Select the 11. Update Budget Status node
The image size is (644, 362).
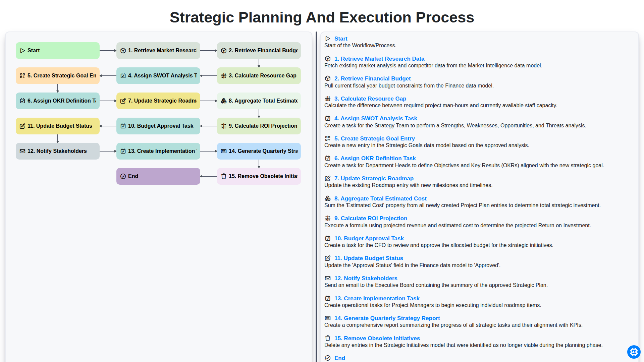[58, 126]
